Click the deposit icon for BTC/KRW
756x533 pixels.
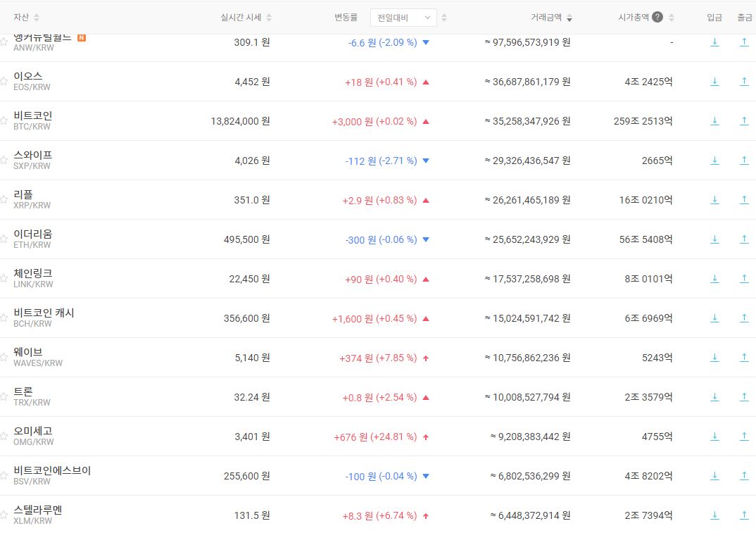714,121
